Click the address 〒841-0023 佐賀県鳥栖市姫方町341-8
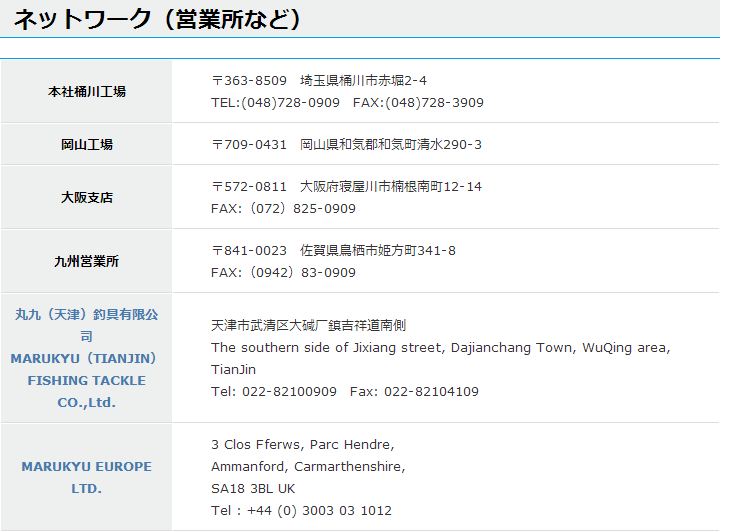The height and width of the screenshot is (531, 750). click(333, 250)
